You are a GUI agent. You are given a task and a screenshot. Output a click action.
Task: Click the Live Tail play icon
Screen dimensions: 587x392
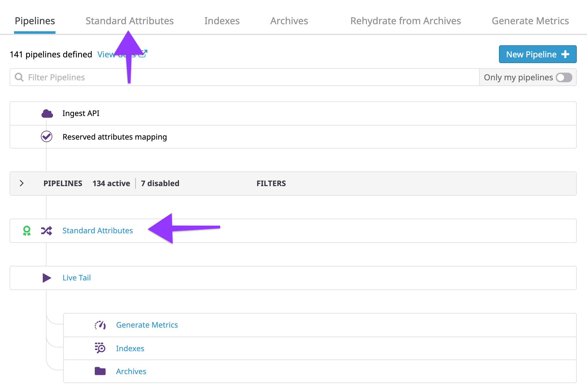pos(47,278)
